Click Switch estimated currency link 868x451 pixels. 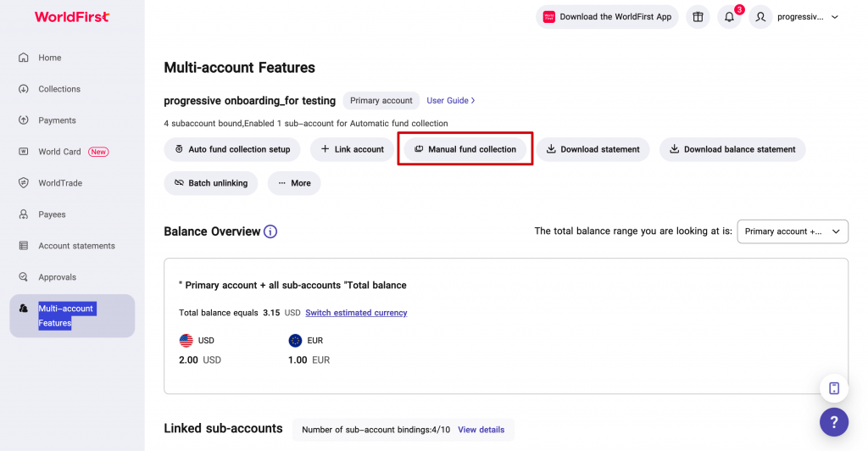(356, 313)
